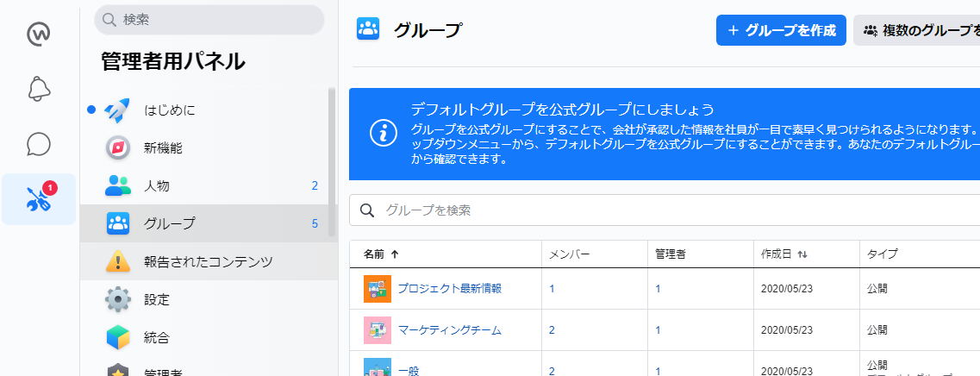Open the chat bubble icon
Viewport: 980px width, 376px height.
pos(39,144)
